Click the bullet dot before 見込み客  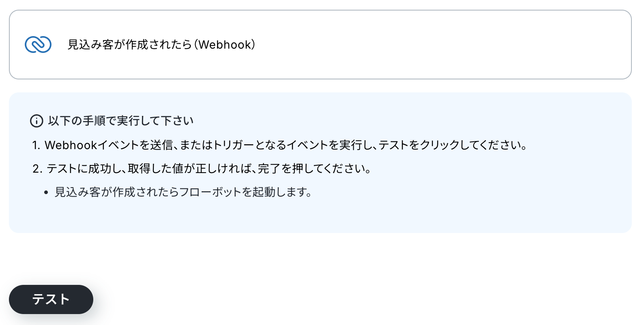pos(46,193)
